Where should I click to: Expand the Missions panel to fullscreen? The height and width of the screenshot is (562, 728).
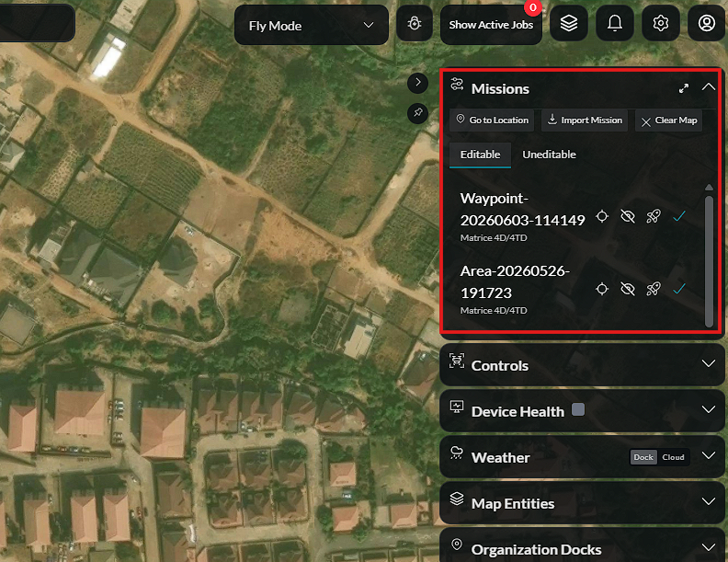coord(684,88)
